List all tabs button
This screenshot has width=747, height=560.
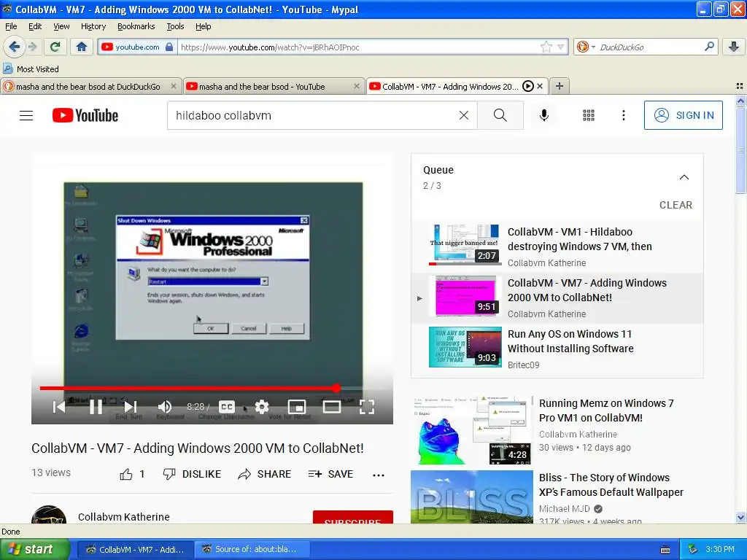point(740,86)
